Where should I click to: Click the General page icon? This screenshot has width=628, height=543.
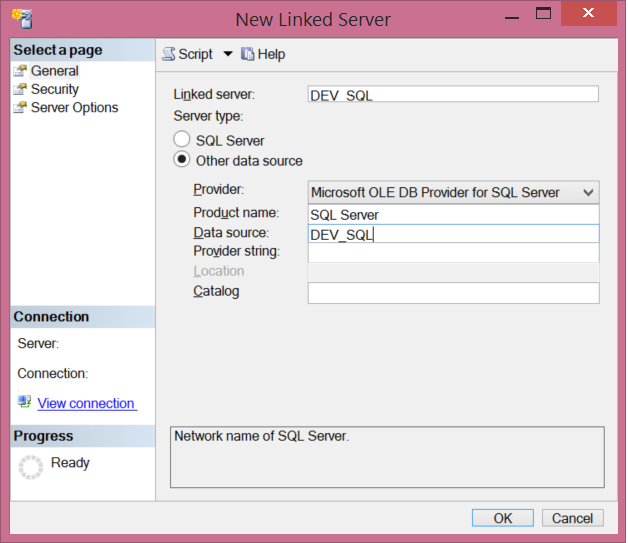[20, 71]
